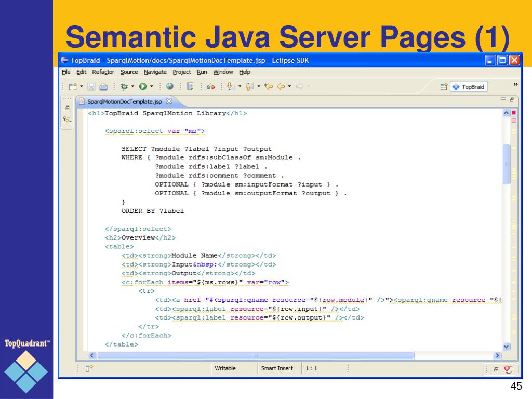Open the Source menu

[129, 72]
